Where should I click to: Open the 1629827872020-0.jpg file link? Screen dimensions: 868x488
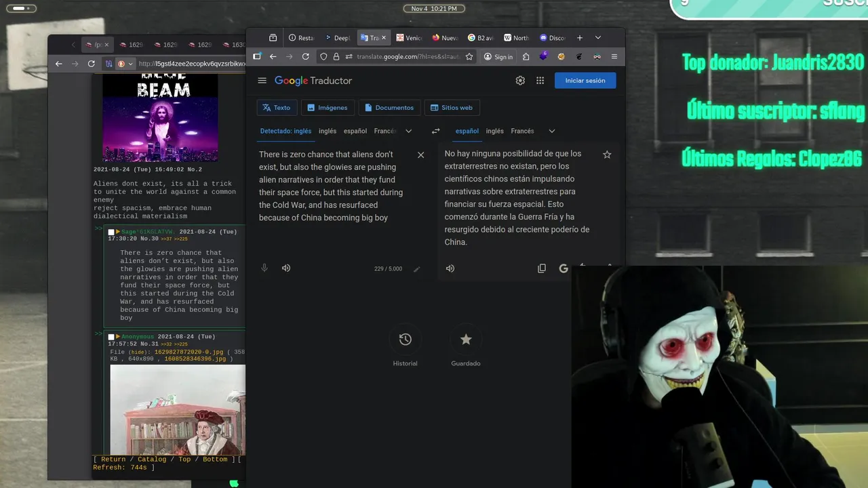188,352
